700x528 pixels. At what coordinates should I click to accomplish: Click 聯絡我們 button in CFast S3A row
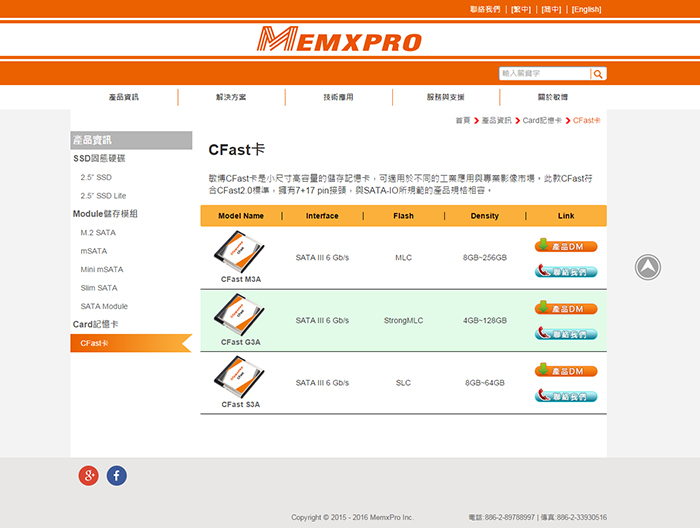click(566, 396)
